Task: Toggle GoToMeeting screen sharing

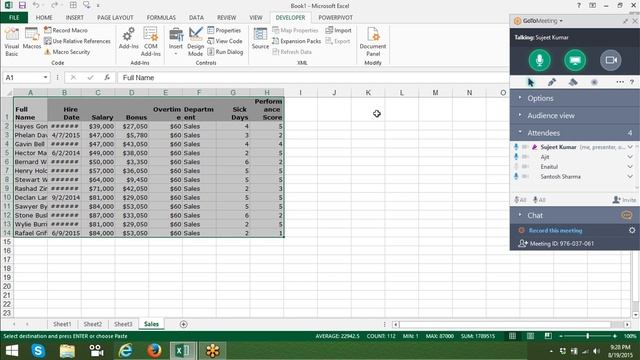Action: pyautogui.click(x=575, y=60)
